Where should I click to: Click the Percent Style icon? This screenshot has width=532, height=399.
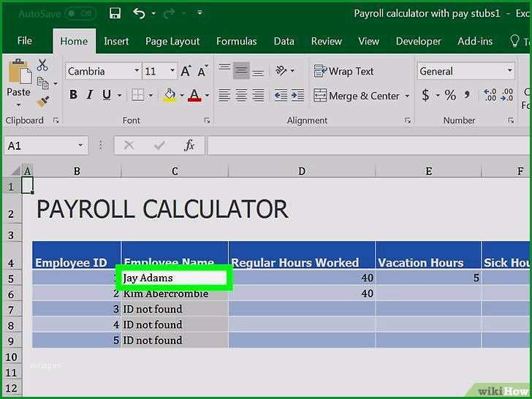point(450,95)
